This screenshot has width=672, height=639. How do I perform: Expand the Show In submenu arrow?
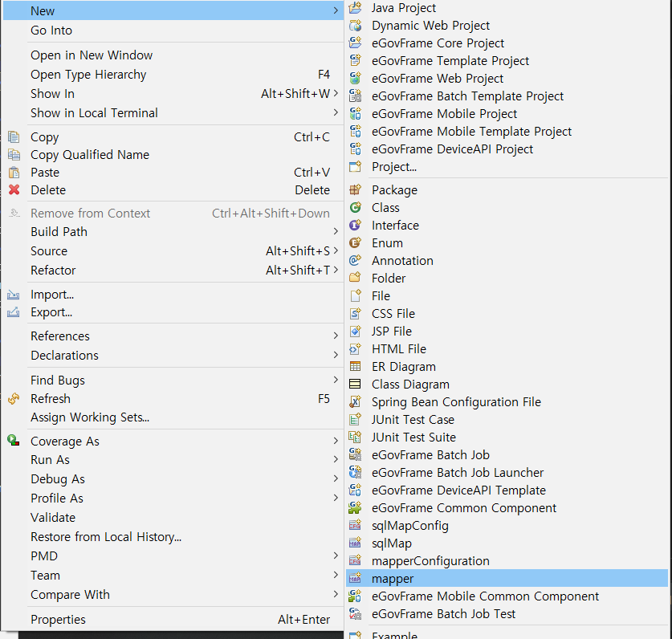pyautogui.click(x=336, y=93)
